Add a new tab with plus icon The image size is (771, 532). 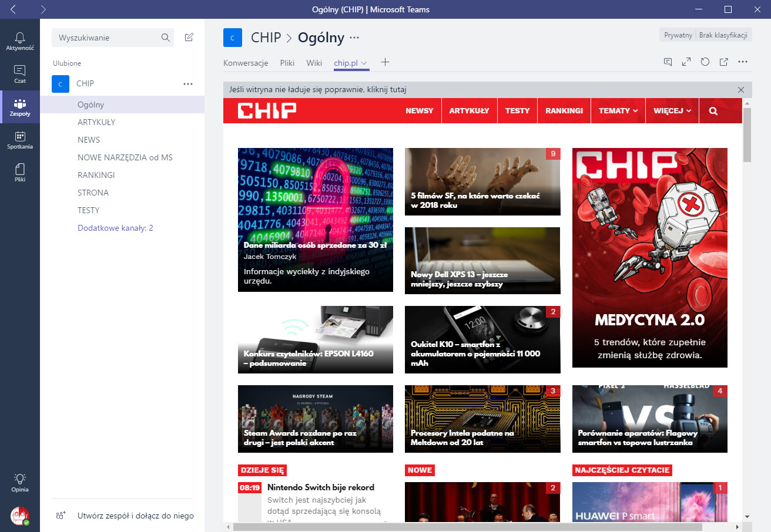pos(385,62)
